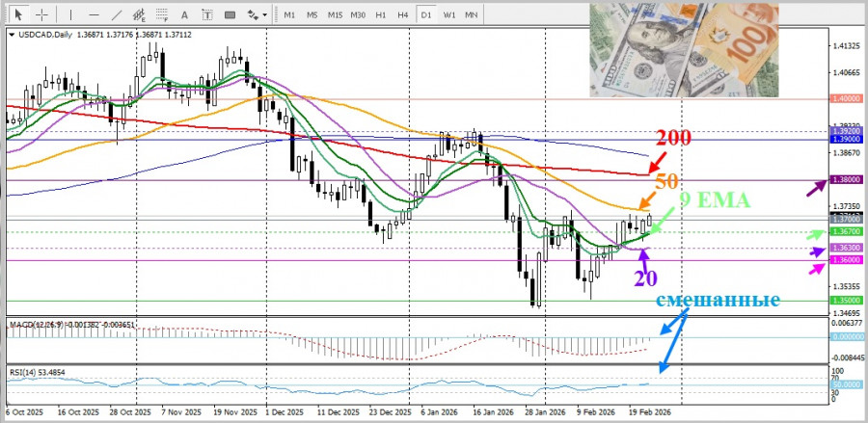868x423 pixels.
Task: Pick the Fibonacci Retracement tool
Action: click(162, 14)
